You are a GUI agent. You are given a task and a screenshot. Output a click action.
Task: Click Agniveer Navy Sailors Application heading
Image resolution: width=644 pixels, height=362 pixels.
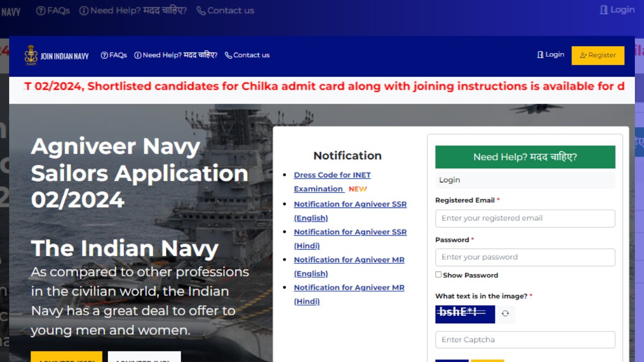(140, 173)
